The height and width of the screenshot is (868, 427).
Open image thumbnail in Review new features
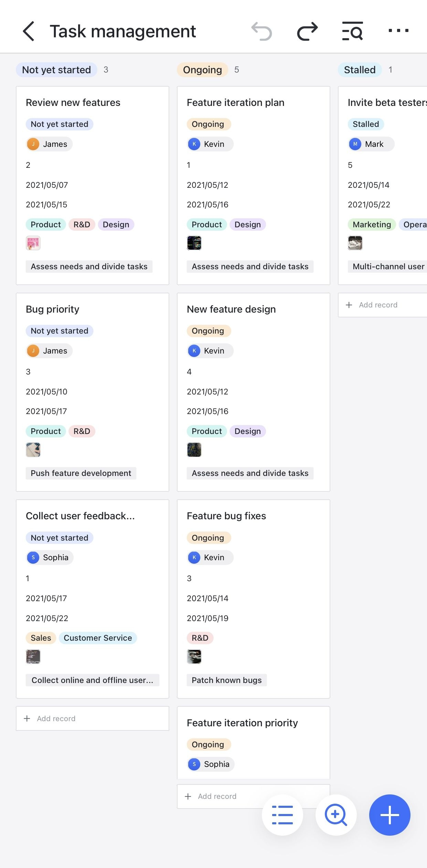33,243
